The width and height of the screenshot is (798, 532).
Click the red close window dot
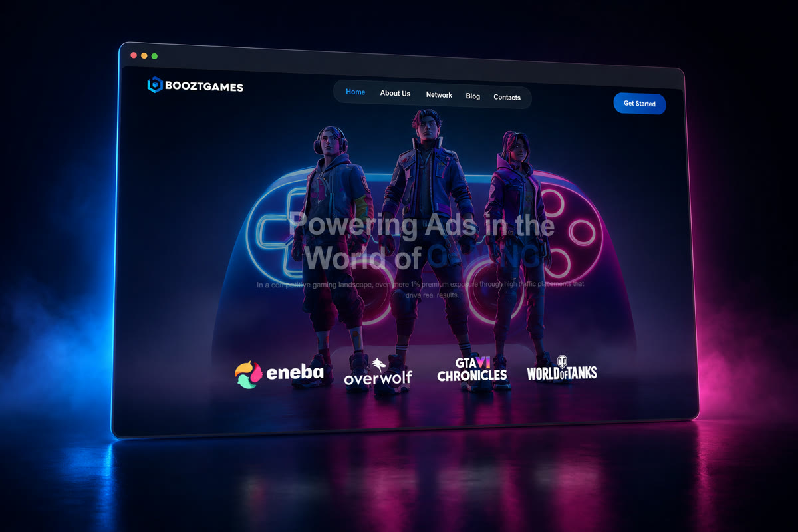click(134, 55)
